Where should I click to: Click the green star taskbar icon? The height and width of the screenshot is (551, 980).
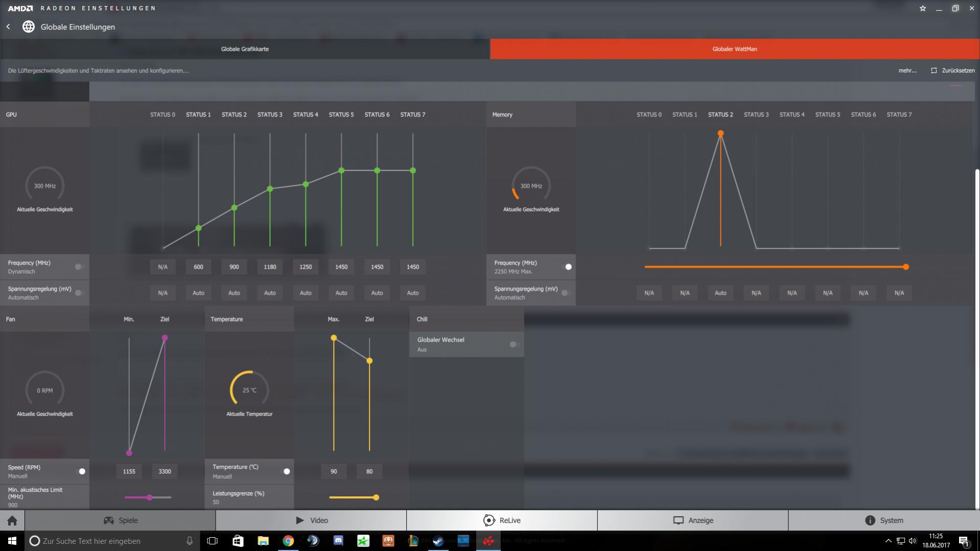pyautogui.click(x=363, y=541)
